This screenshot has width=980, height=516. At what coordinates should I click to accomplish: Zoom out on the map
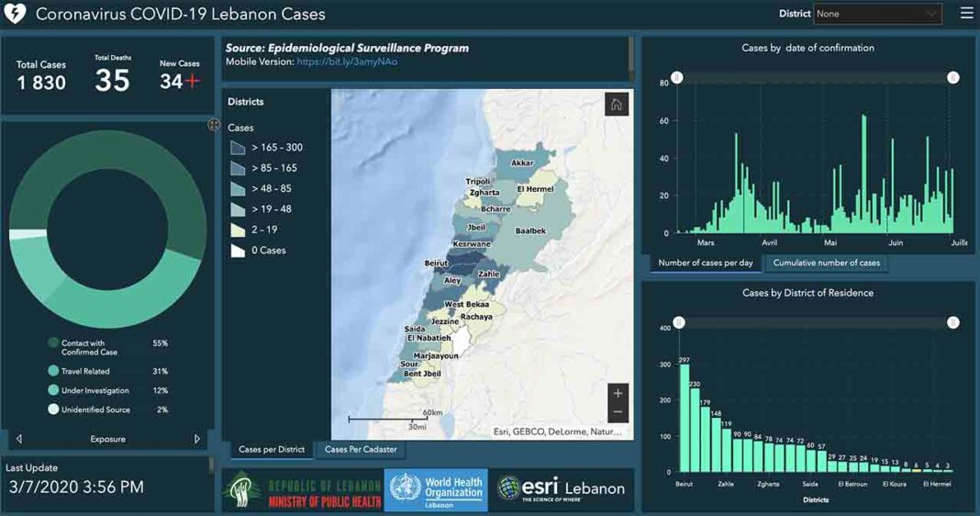[x=618, y=413]
